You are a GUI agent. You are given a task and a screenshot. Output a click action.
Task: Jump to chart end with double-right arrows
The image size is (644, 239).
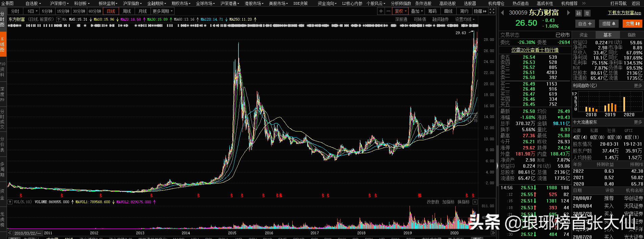click(493, 233)
